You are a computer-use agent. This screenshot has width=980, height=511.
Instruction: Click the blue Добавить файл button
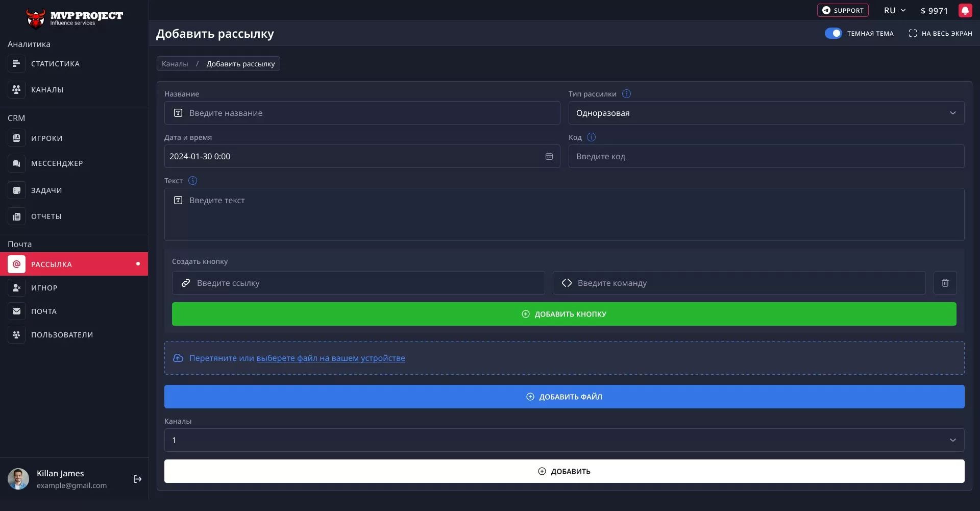coord(563,397)
